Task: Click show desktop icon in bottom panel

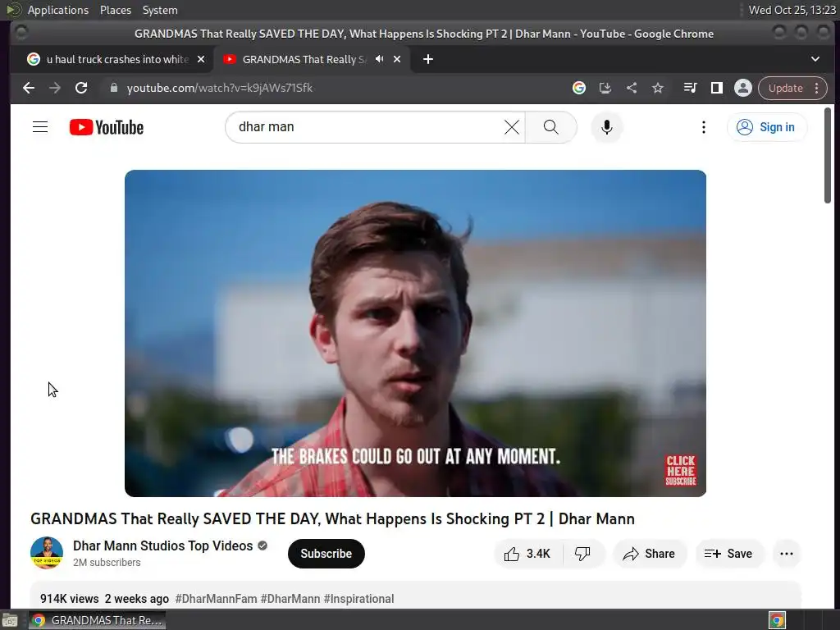Action: coord(10,620)
